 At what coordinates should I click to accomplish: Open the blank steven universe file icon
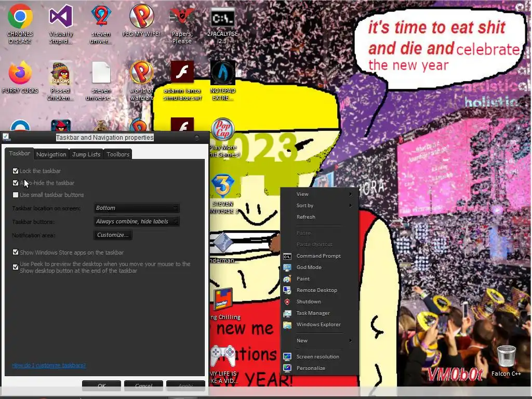tap(101, 73)
